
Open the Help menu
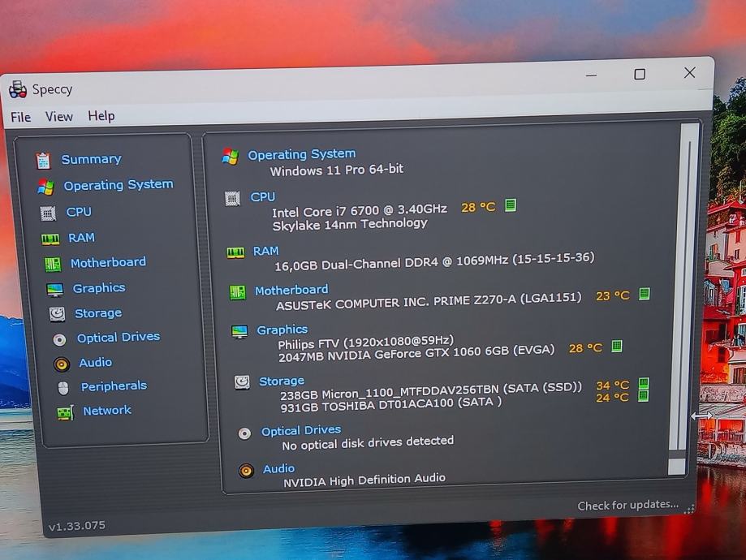101,116
